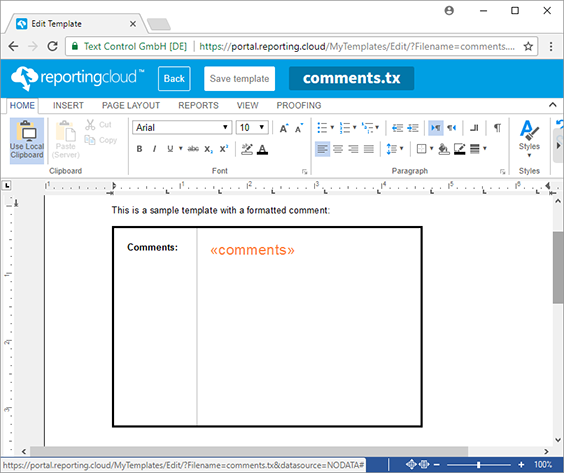564x473 pixels.
Task: Open bulleted list style dropdown arrow
Action: (332, 127)
